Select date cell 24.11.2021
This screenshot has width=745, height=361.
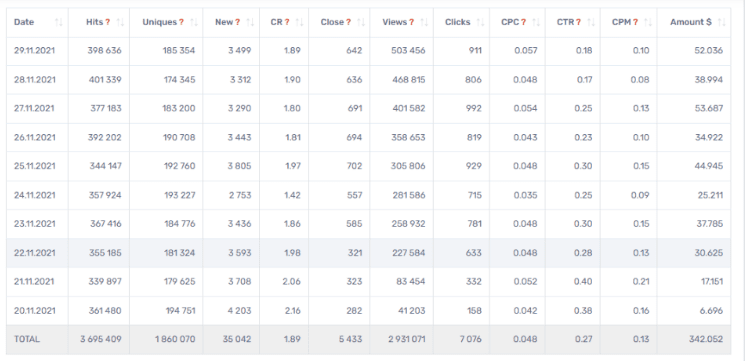click(35, 195)
